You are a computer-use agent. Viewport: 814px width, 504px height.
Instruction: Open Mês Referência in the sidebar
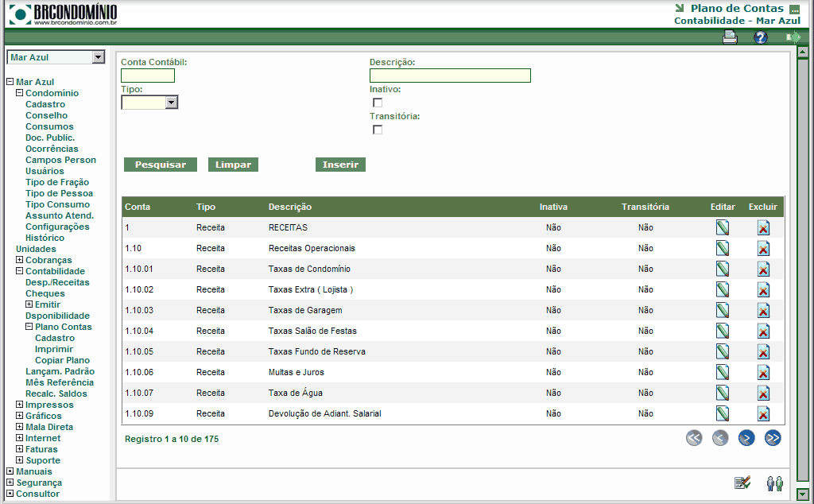coord(59,382)
